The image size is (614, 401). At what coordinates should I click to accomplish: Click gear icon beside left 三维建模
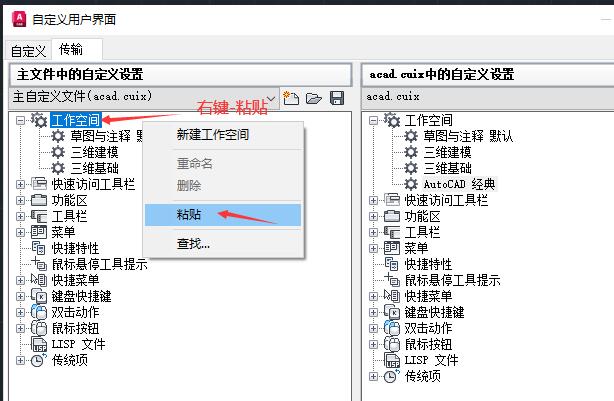coord(58,152)
